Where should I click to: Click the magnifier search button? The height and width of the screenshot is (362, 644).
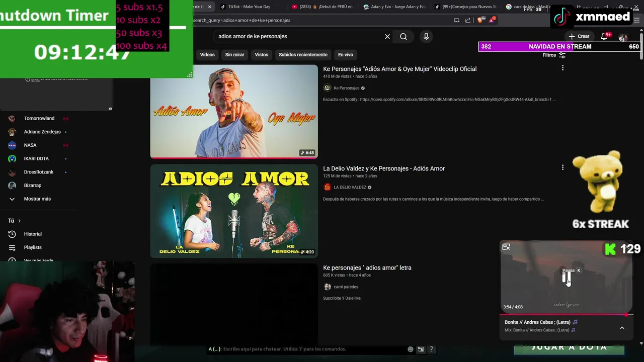pos(404,36)
